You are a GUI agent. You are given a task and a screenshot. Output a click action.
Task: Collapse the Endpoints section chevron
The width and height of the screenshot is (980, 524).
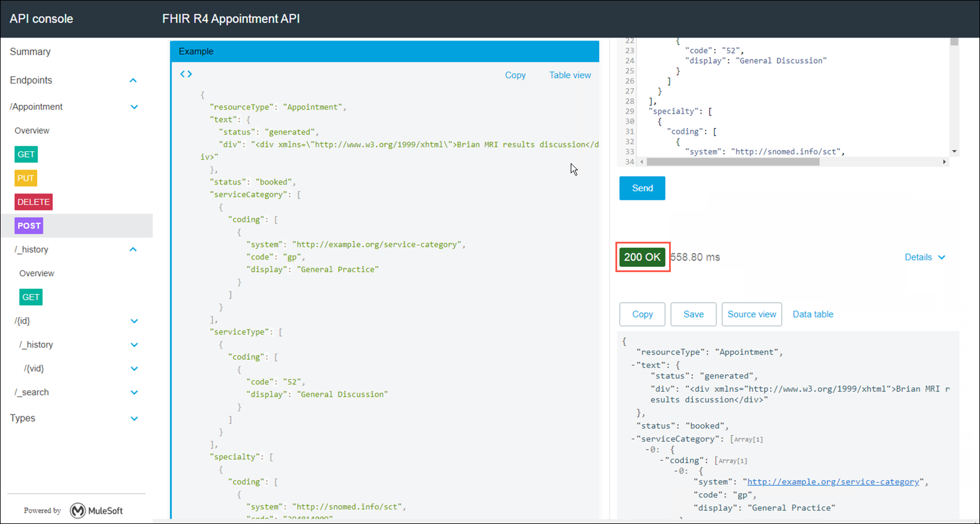(133, 80)
